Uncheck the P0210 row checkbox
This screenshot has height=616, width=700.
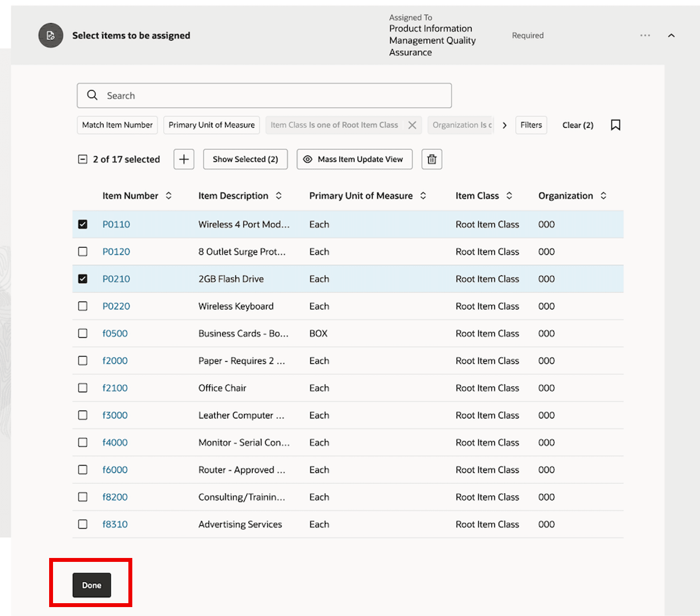click(83, 279)
